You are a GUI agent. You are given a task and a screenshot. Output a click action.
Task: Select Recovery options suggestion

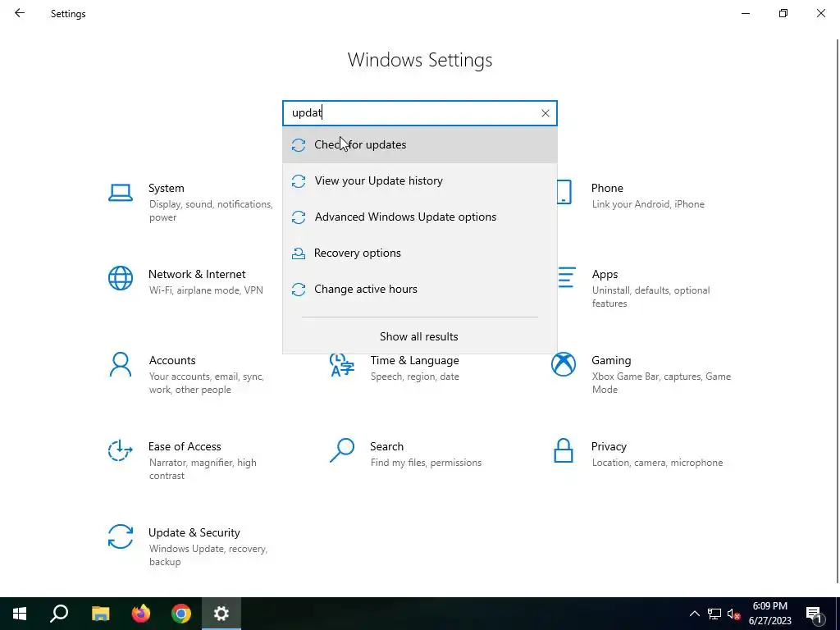[x=420, y=253]
